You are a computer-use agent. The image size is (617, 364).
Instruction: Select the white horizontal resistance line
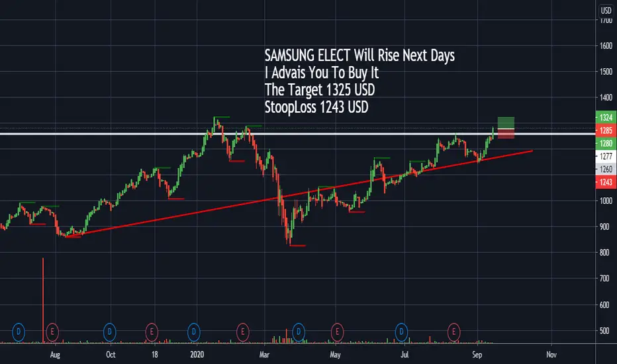coord(297,134)
